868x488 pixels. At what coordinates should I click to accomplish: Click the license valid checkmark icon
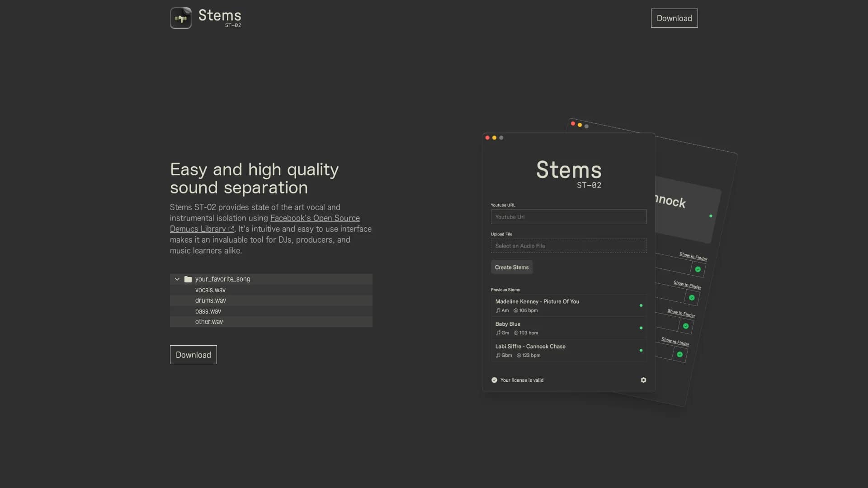point(494,380)
